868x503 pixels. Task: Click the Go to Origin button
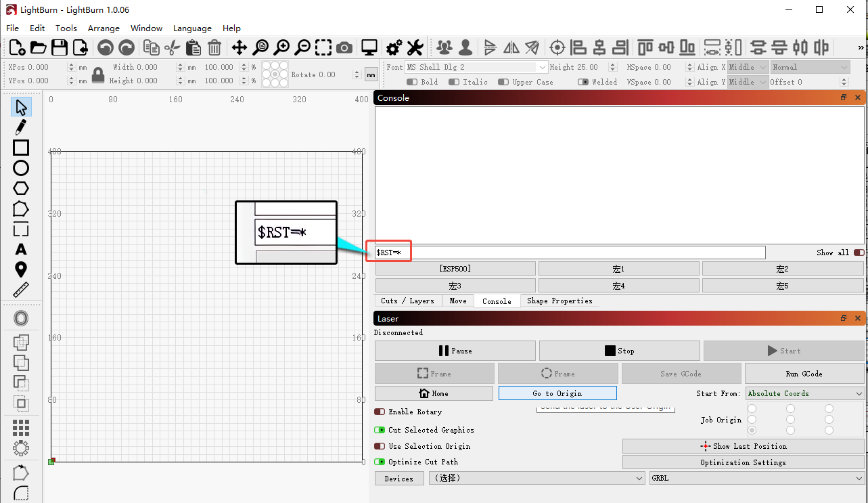(x=557, y=393)
